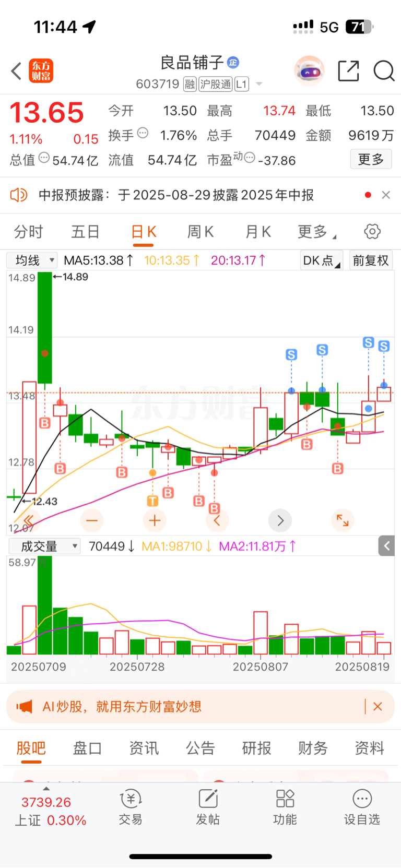401x868 pixels.
Task: Switch to 月K chart tab
Action: coord(258,232)
